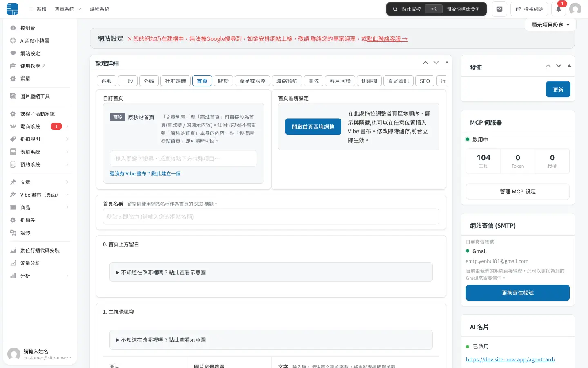Click the 折價券 gear icon
The image size is (588, 368).
(13, 220)
